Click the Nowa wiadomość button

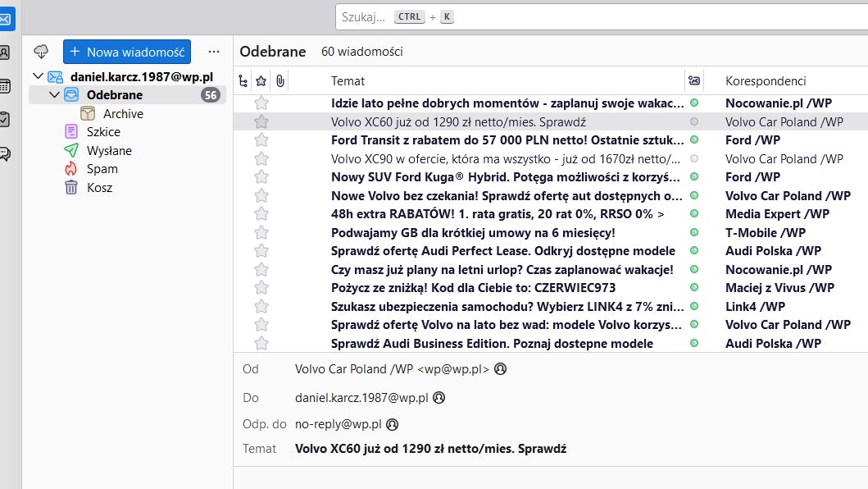click(x=126, y=51)
